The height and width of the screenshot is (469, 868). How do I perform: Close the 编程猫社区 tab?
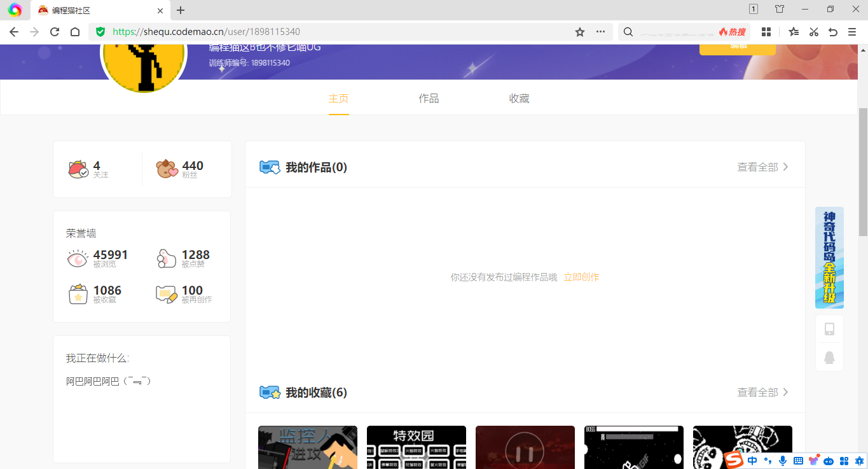[160, 10]
